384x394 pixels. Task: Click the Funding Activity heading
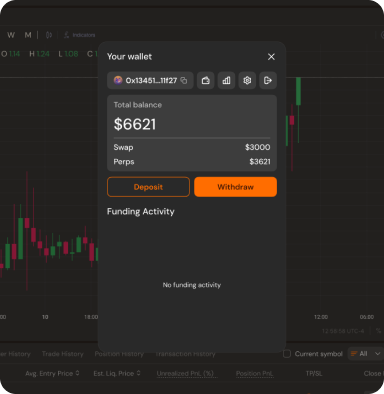141,212
